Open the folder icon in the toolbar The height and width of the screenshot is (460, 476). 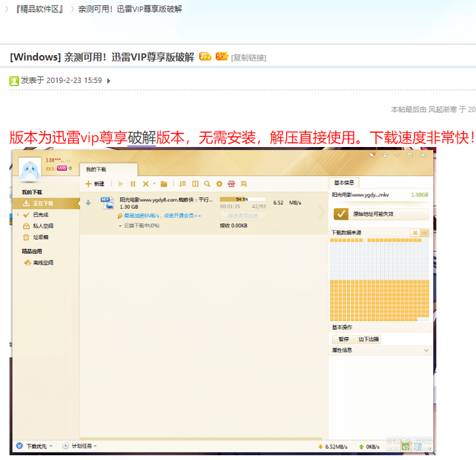(164, 184)
